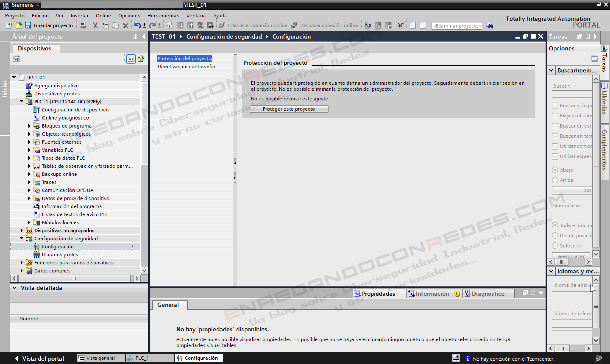Expand the Bloques de programa folder
610x364 pixels.
pos(29,126)
